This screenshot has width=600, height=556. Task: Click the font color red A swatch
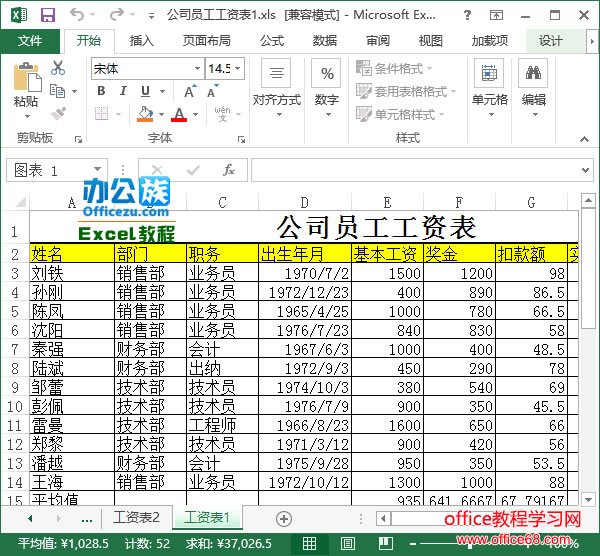pos(179,114)
